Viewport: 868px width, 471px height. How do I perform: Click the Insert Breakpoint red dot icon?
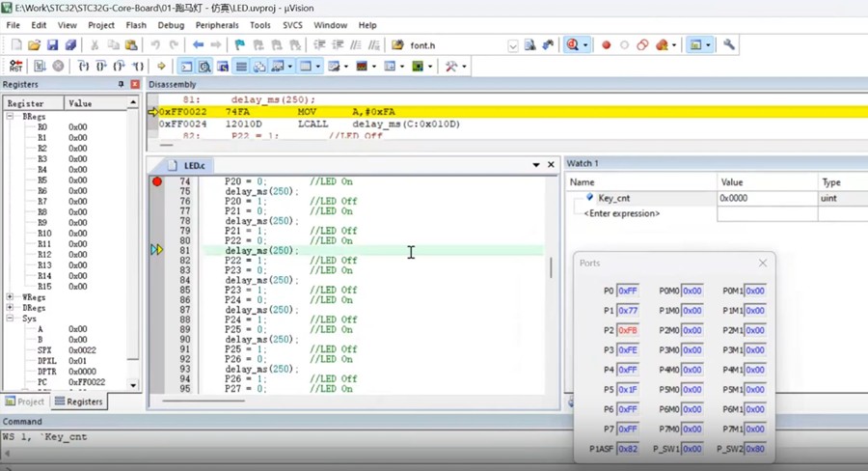606,45
